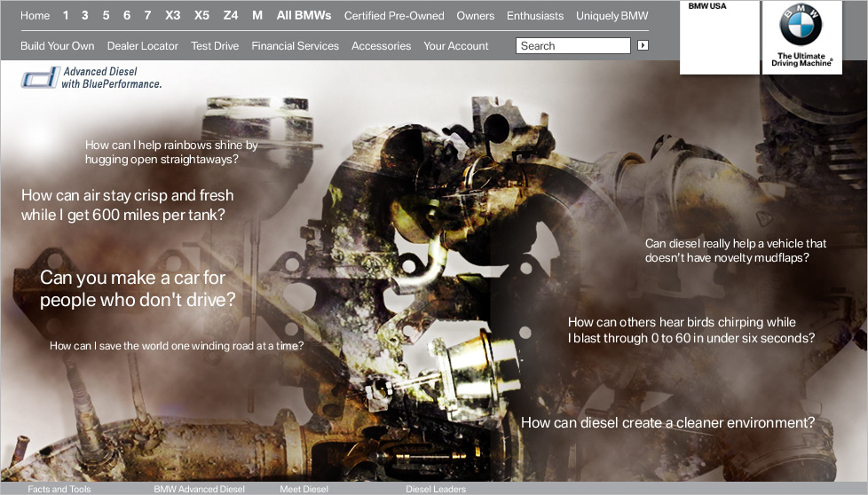
Task: Click the BMW roundel logo
Action: [x=801, y=26]
